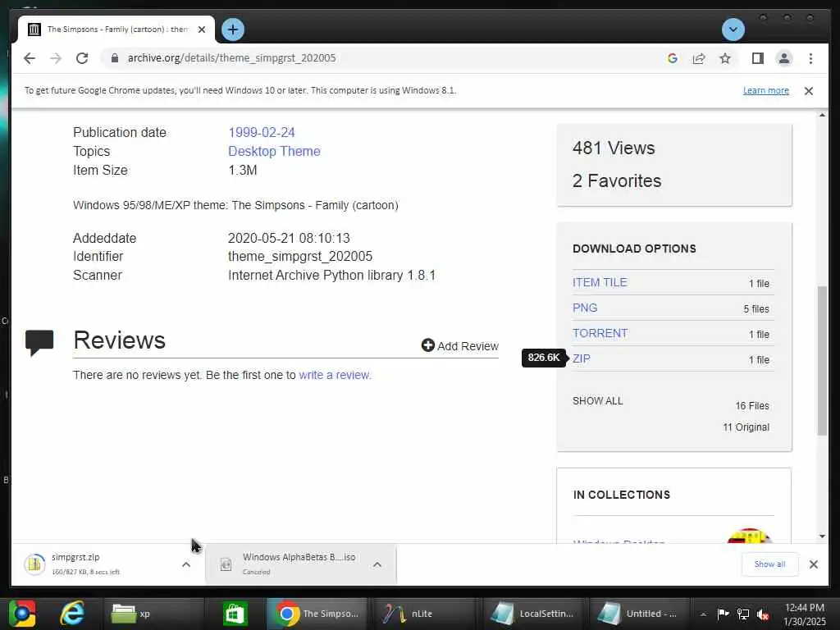Open the Chrome profile avatar
840x630 pixels.
(x=783, y=58)
